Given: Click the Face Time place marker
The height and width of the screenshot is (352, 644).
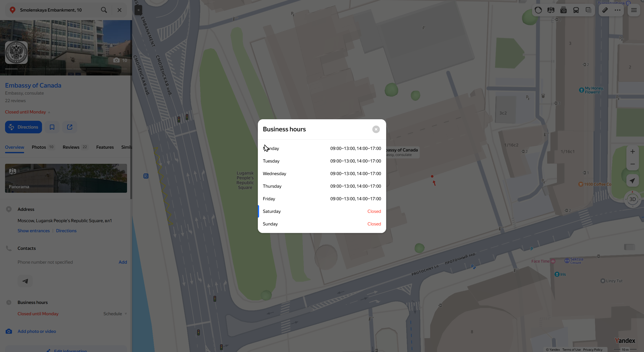Looking at the screenshot, I should click(543, 261).
